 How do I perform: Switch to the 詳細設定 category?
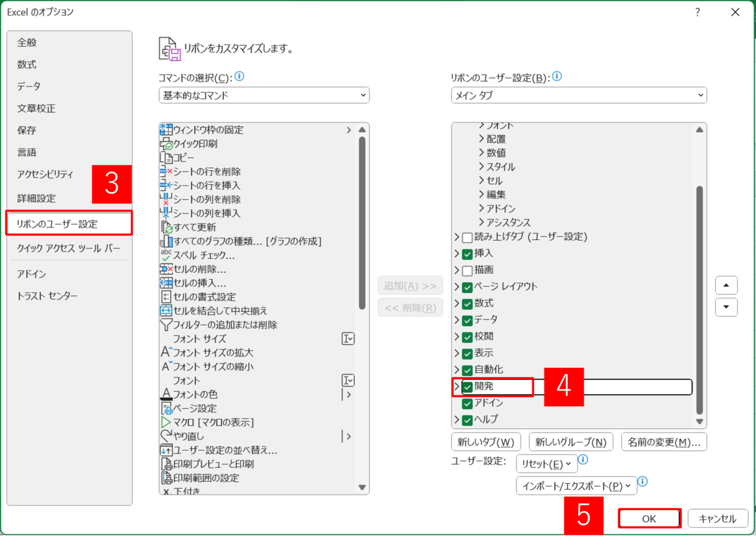(37, 198)
